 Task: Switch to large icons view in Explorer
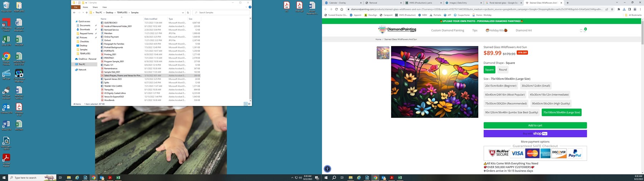click(x=249, y=104)
